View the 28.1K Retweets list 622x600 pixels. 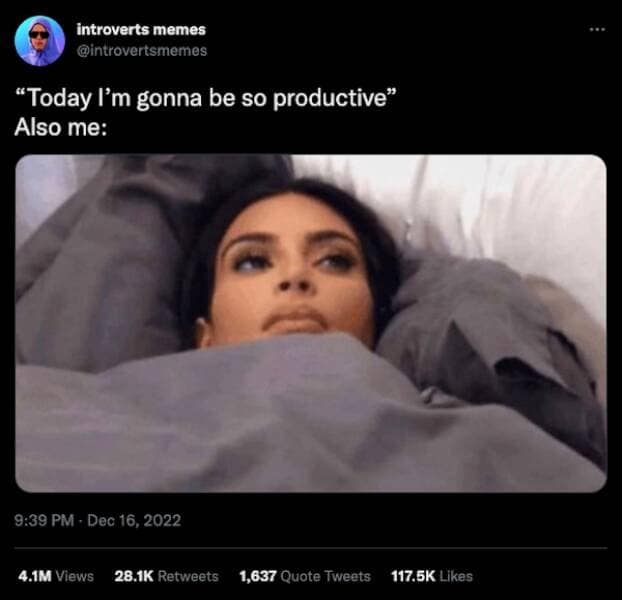pyautogui.click(x=166, y=576)
